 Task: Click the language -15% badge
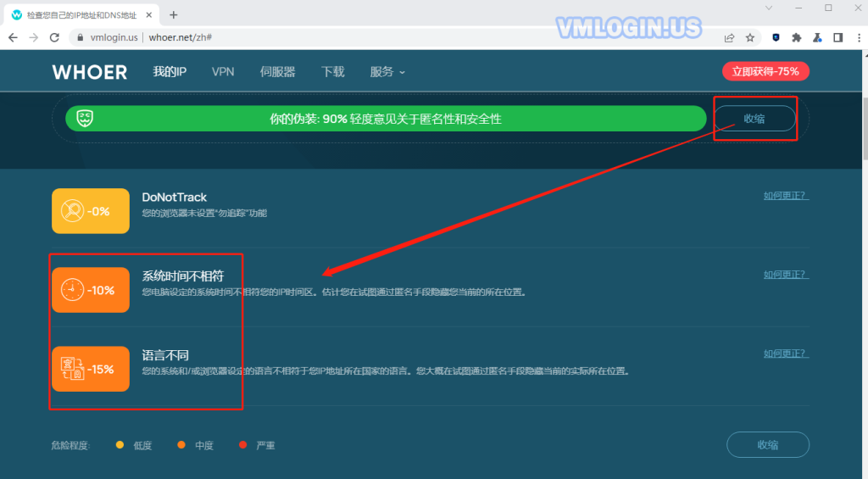click(x=91, y=369)
